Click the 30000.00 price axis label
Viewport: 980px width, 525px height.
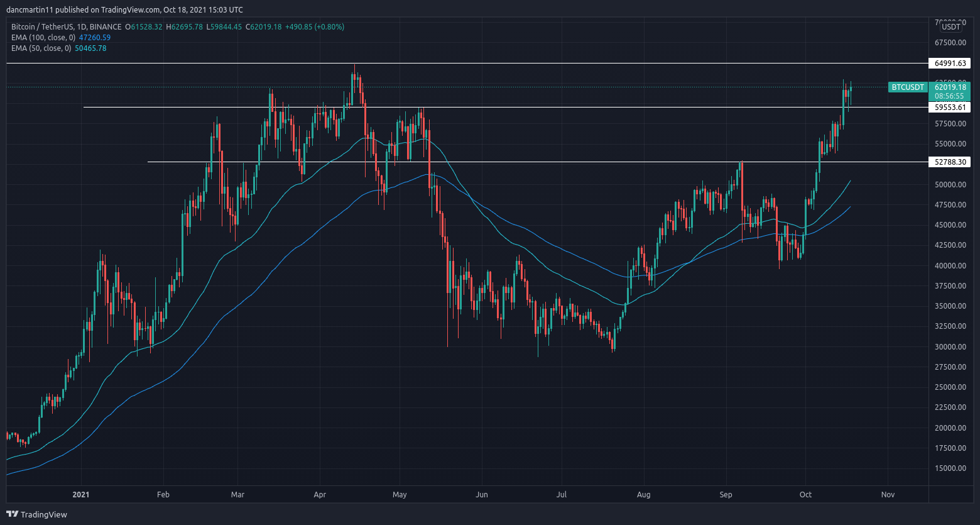[x=950, y=347]
